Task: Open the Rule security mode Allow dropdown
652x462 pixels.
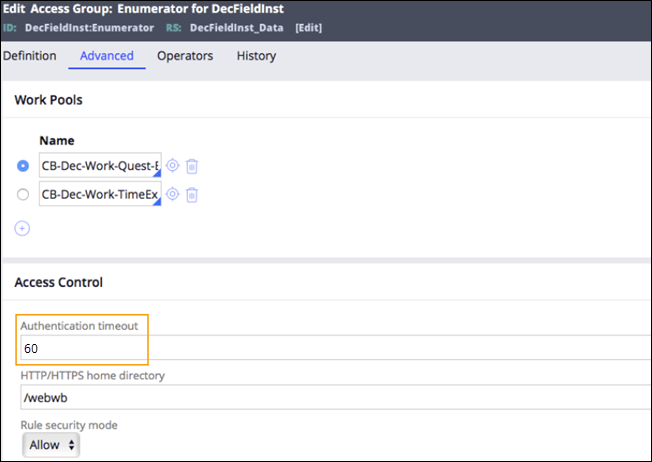Action: point(50,444)
